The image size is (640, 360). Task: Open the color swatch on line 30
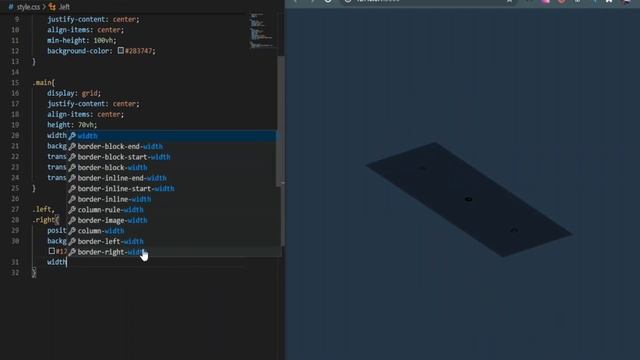click(x=52, y=251)
